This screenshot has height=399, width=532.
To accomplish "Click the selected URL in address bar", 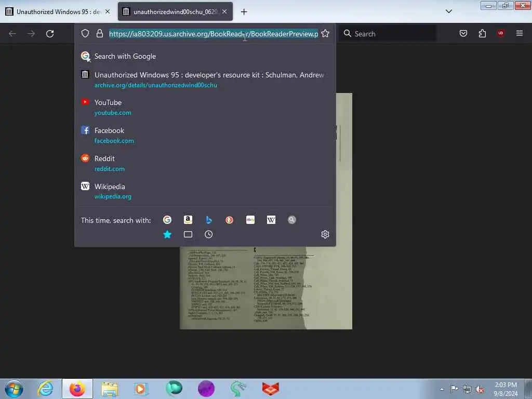I will (214, 34).
